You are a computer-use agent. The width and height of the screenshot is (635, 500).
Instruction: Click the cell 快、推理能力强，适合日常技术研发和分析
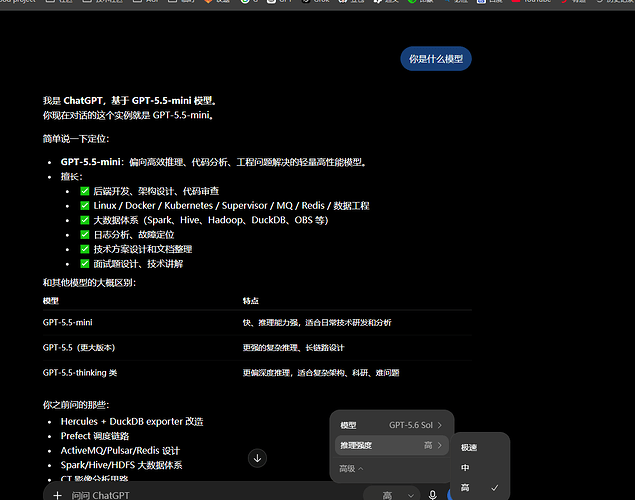[x=317, y=323]
